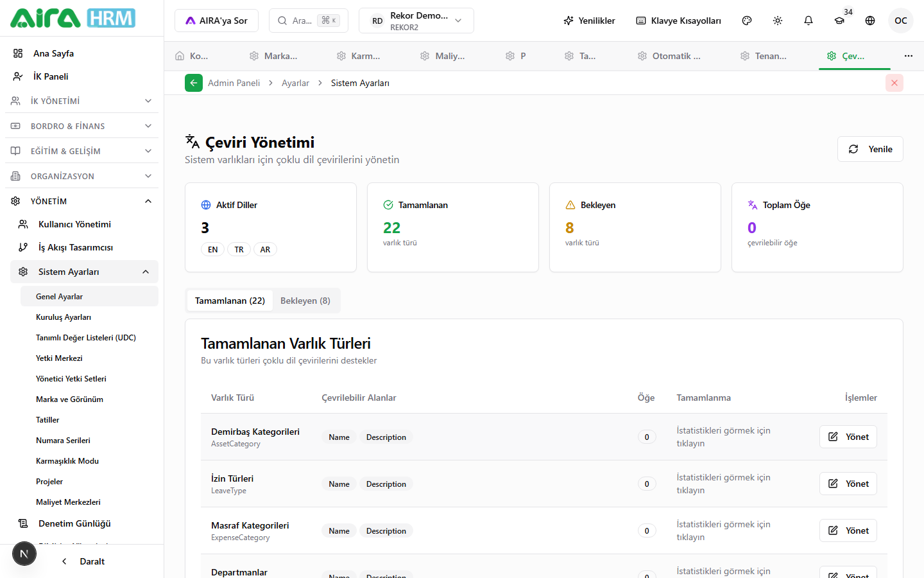Select Yönetici Yetki Setleri
The image size is (924, 578).
point(89,378)
